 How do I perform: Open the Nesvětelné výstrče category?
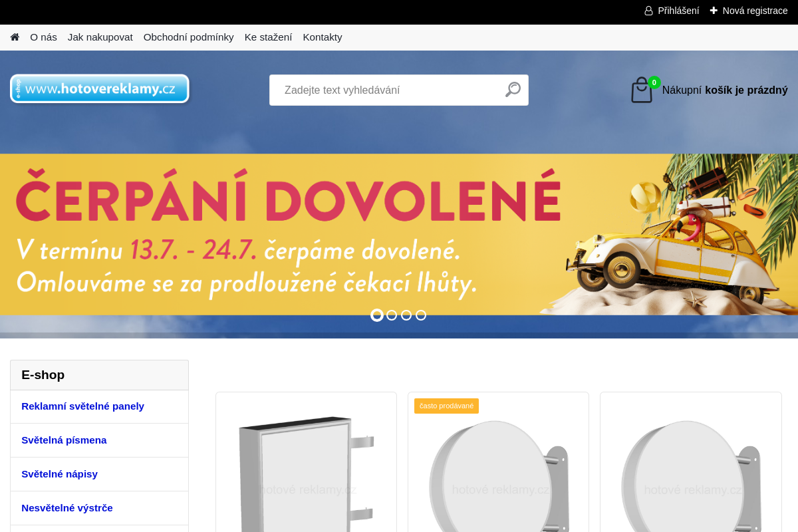click(100, 508)
